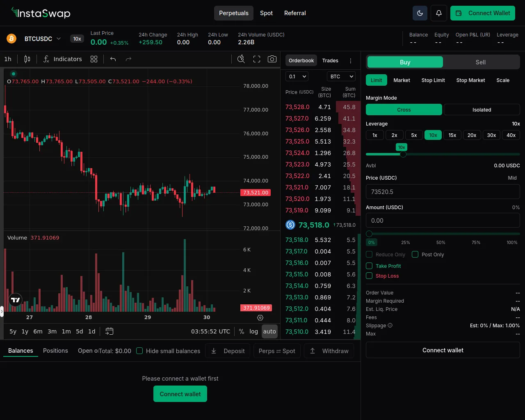
Task: Open the 0.1 price grouping dropdown
Action: 297,76
